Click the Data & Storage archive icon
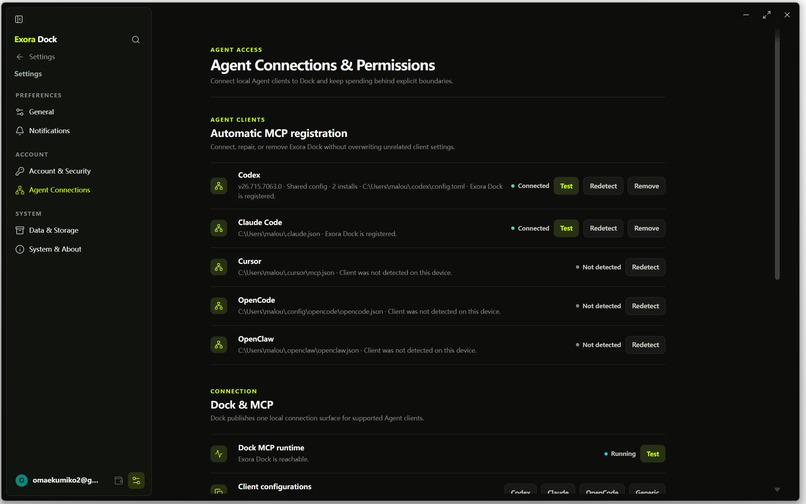806x504 pixels. pyautogui.click(x=20, y=230)
